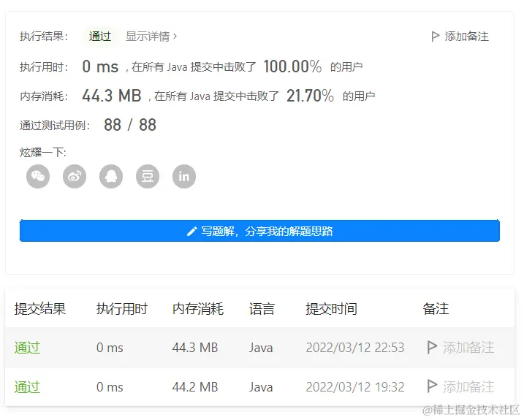524x420 pixels.
Task: Click 内存消耗 column header
Action: click(x=198, y=308)
